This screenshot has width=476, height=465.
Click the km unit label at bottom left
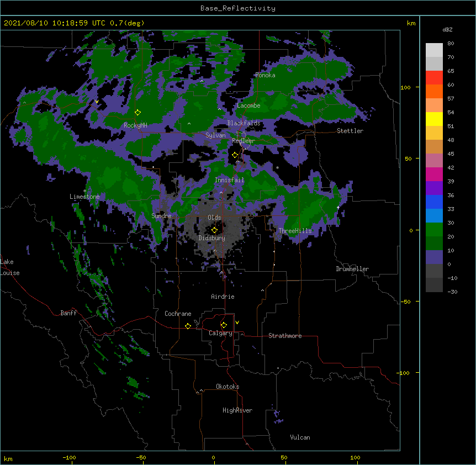click(x=8, y=459)
